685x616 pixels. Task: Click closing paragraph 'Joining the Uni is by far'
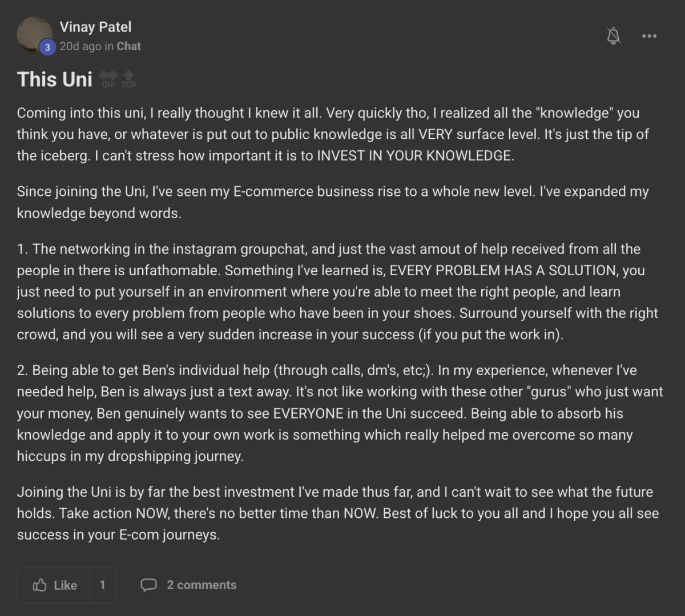pyautogui.click(x=338, y=513)
